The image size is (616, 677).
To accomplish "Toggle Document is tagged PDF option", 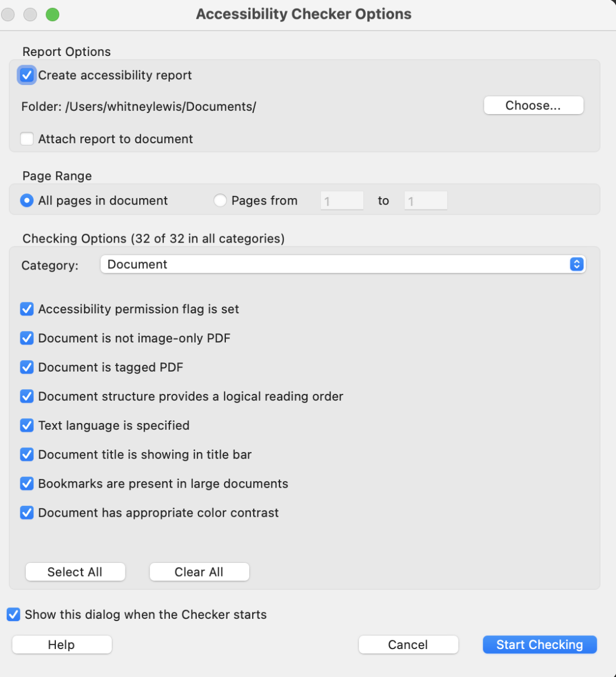I will tap(27, 367).
